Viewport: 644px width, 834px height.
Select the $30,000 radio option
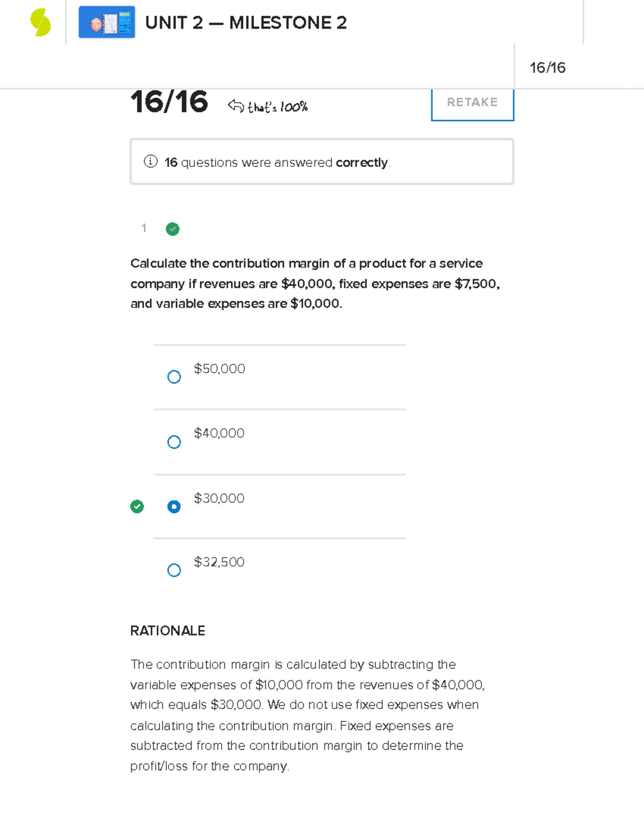(174, 507)
